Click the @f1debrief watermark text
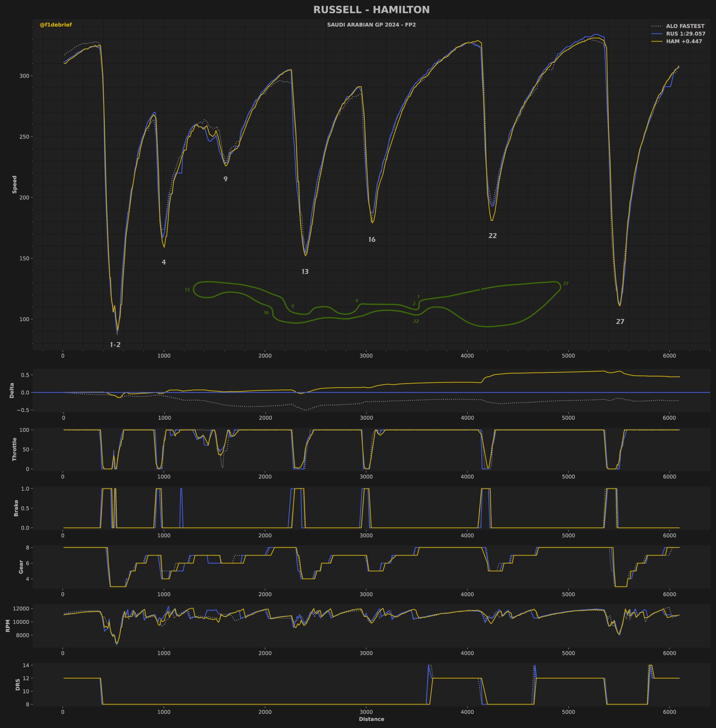 (56, 25)
